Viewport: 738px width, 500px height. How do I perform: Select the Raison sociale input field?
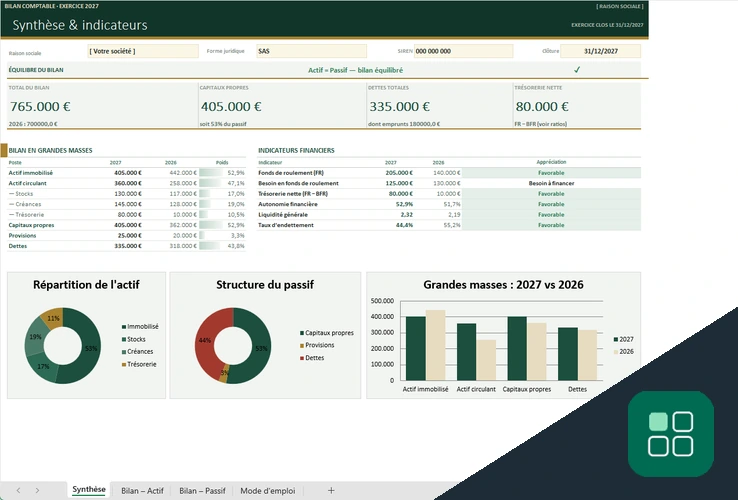(143, 51)
